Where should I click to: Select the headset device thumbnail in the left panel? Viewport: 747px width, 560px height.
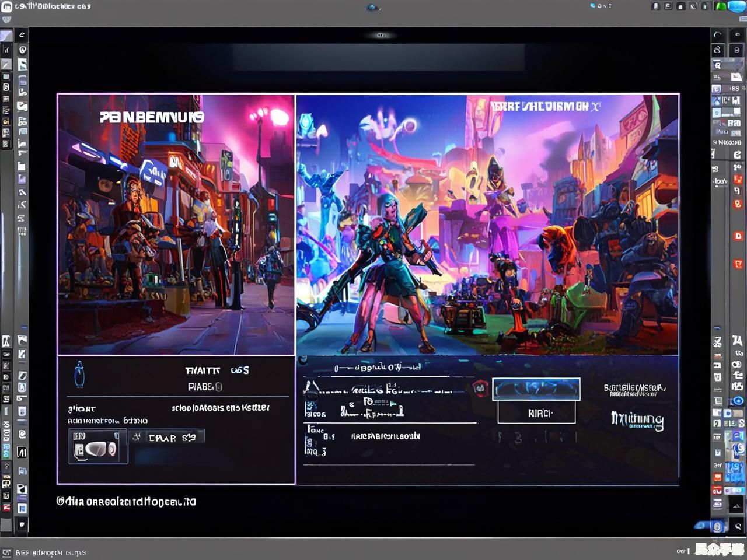(x=97, y=447)
